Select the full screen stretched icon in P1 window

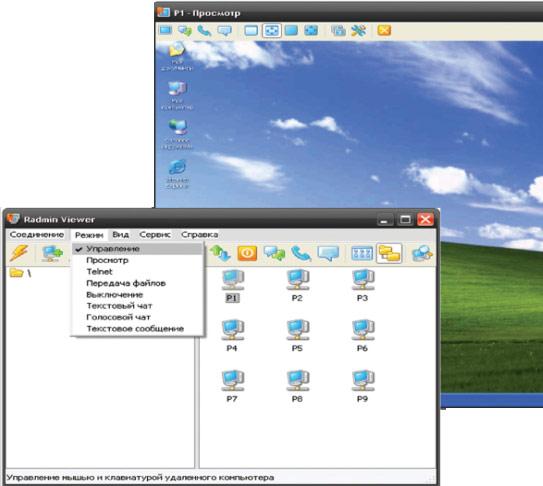point(311,30)
